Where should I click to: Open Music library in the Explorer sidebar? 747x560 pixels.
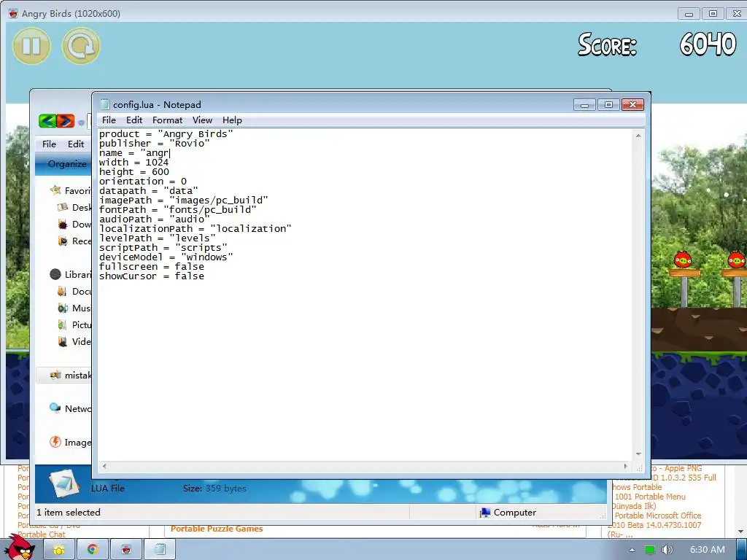point(74,308)
